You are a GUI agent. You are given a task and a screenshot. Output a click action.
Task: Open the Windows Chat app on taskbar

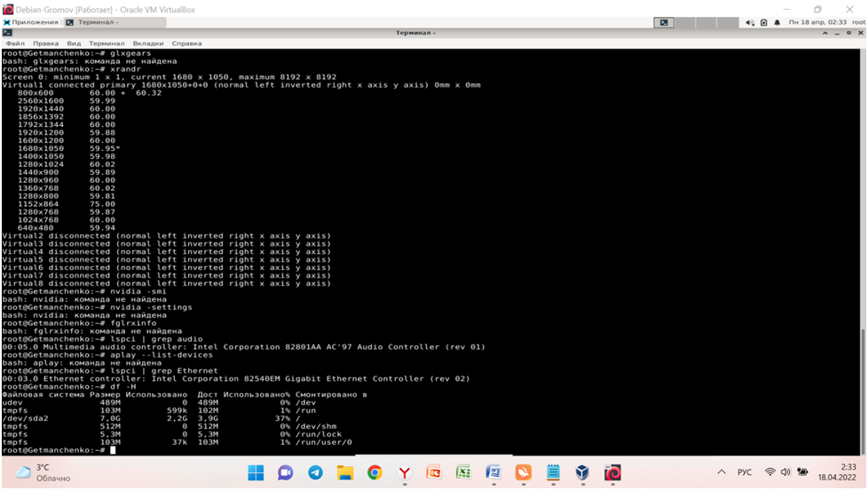point(286,472)
